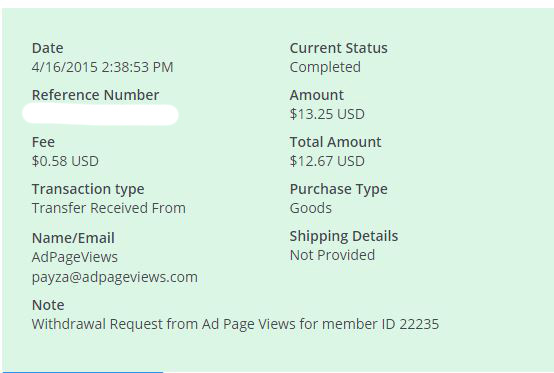This screenshot has height=373, width=554.
Task: Click the Transaction type heading
Action: (88, 189)
